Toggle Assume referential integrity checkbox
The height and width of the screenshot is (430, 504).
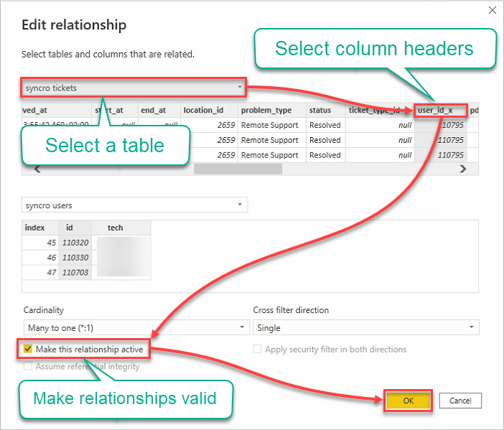coord(28,366)
